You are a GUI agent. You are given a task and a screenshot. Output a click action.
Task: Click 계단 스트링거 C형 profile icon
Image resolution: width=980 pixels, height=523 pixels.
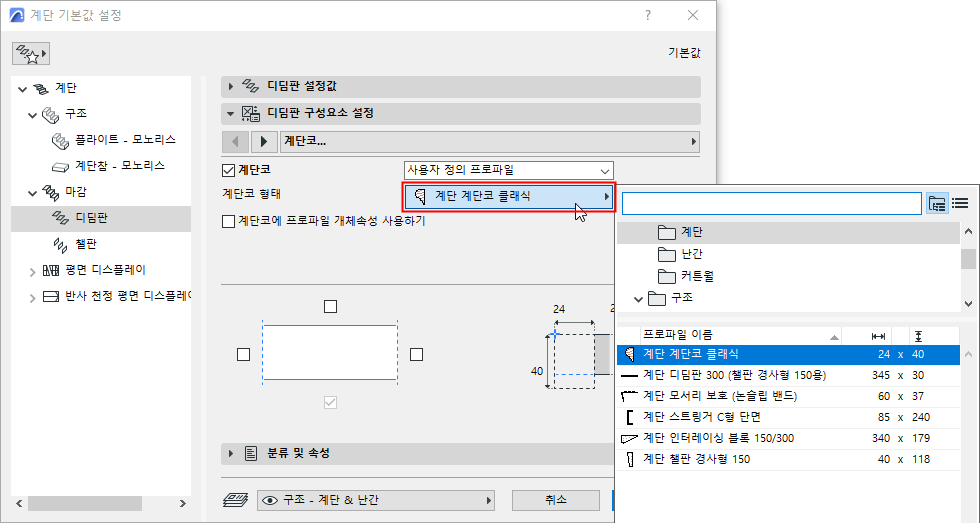point(629,417)
